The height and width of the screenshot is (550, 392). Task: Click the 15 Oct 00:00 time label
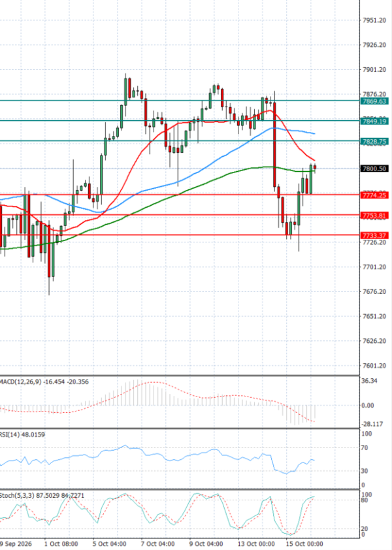(304, 544)
